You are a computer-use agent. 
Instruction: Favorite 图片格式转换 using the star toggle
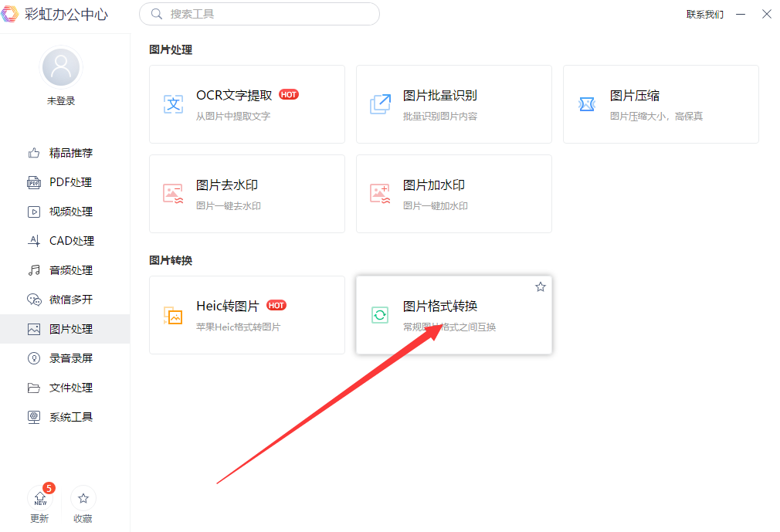pos(540,286)
